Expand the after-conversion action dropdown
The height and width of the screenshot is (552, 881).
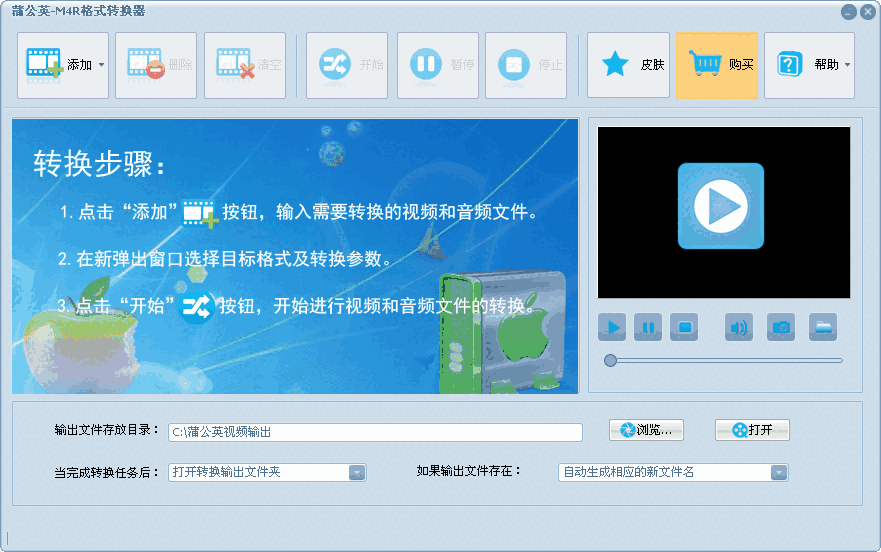click(357, 473)
